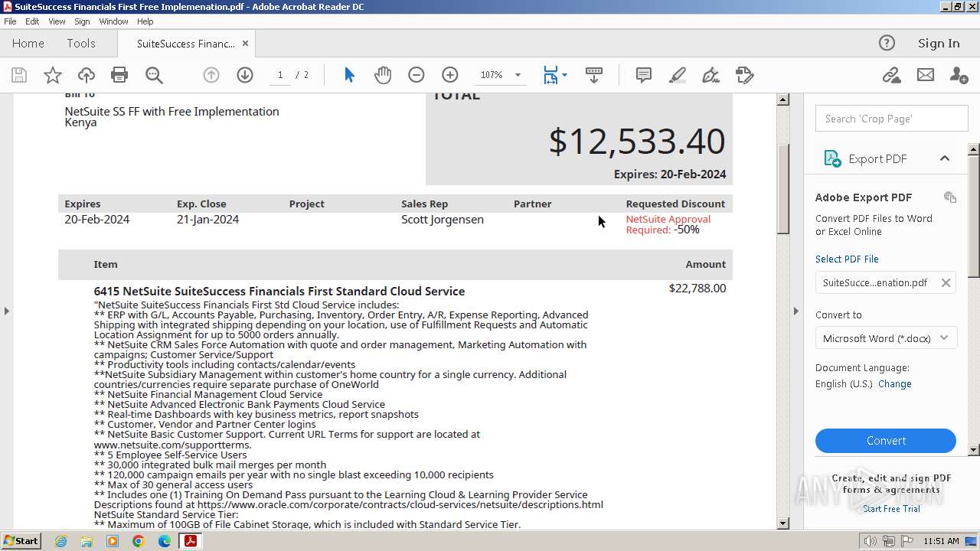Open File Explorer from taskbar
The width and height of the screenshot is (980, 551).
click(87, 541)
